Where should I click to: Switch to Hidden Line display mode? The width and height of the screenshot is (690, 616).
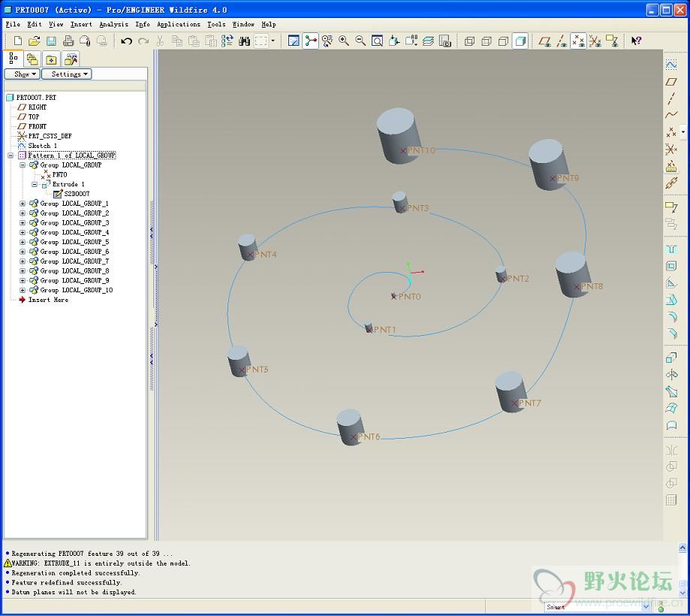point(487,41)
